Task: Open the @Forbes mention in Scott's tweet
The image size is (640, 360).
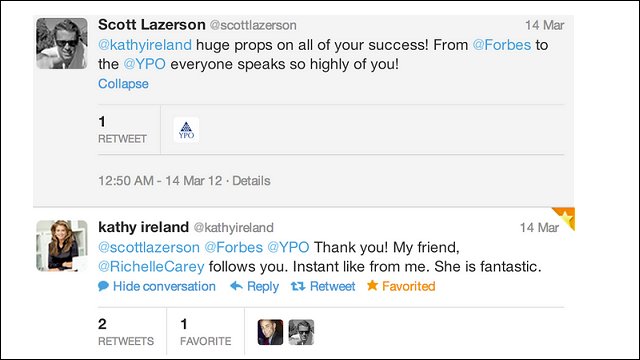Action: click(x=502, y=44)
